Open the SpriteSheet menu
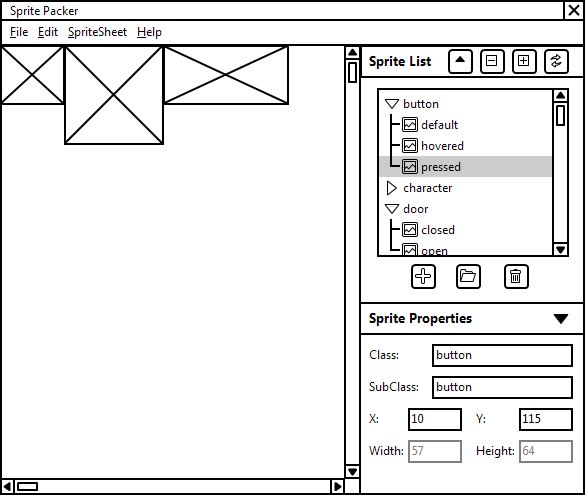This screenshot has height=495, width=585. (x=97, y=32)
